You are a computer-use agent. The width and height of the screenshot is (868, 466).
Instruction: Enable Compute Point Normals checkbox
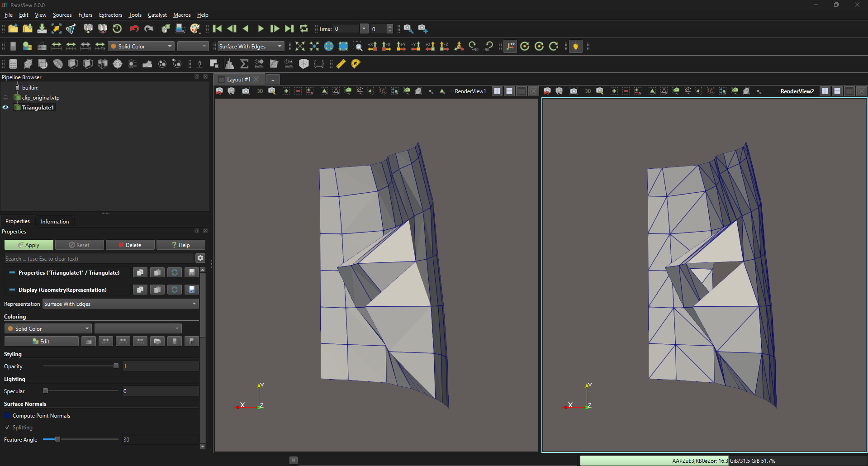coord(7,416)
